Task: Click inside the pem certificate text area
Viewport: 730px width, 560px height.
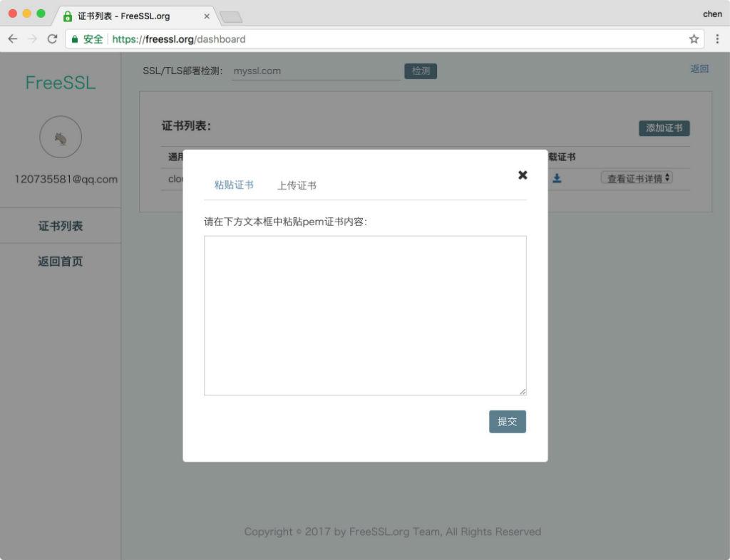Action: 365,315
